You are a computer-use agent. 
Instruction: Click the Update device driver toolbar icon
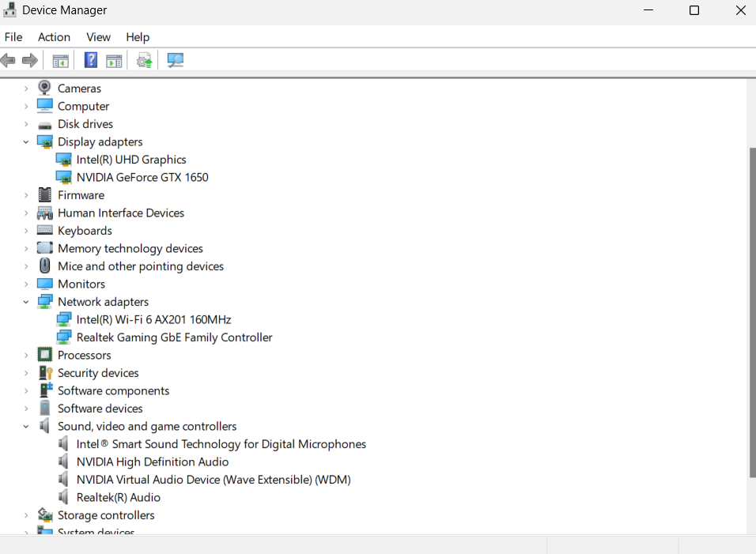144,61
